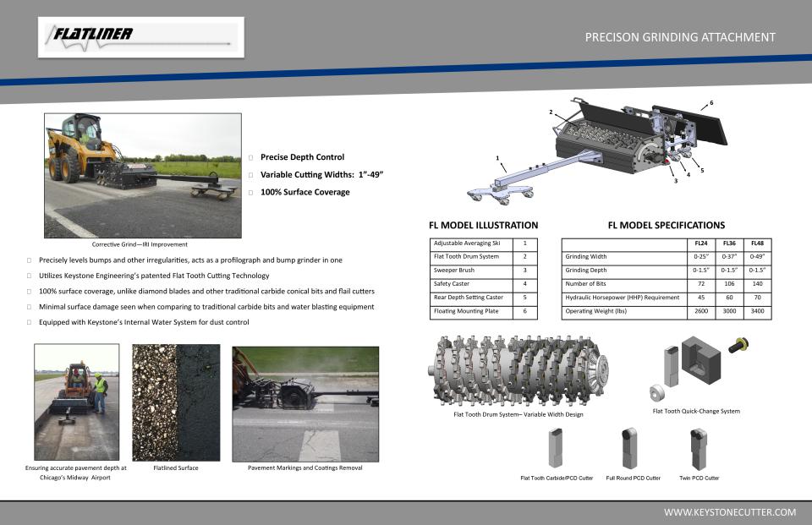The image size is (812, 525).
Task: Click the bullet box beside 'Variable Cutting Widths'
Action: [250, 175]
